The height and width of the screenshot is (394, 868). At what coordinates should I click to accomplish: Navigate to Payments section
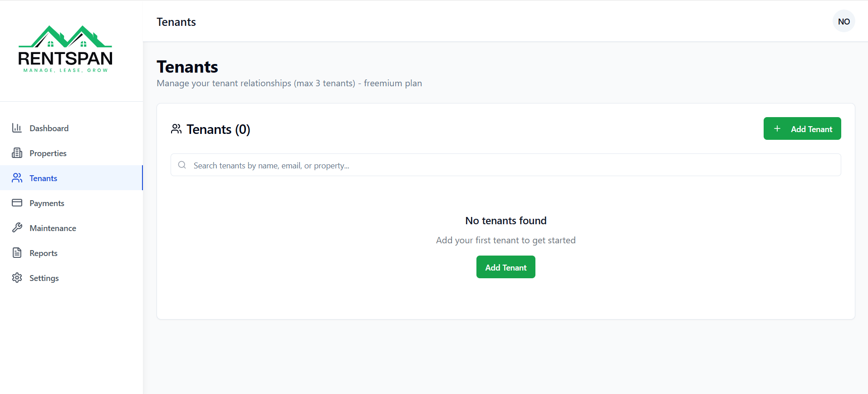click(x=47, y=203)
